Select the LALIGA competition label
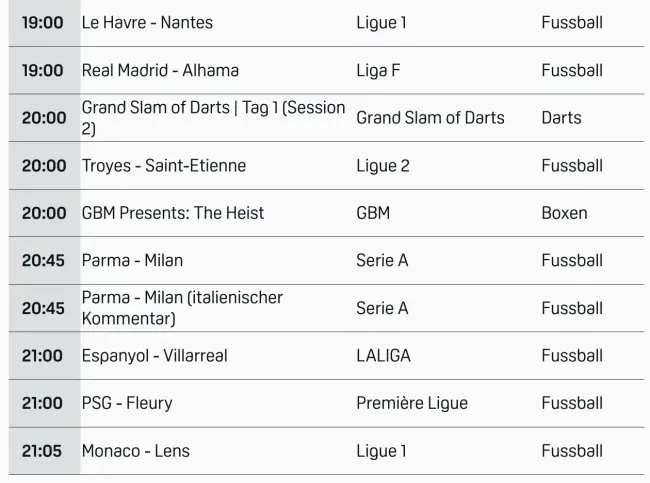The image size is (650, 483). [x=383, y=355]
